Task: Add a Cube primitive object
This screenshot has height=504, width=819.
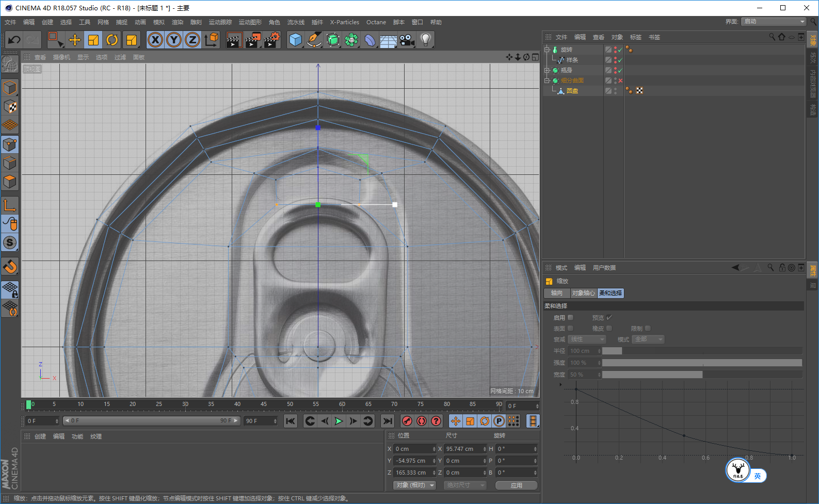Action: click(x=295, y=40)
